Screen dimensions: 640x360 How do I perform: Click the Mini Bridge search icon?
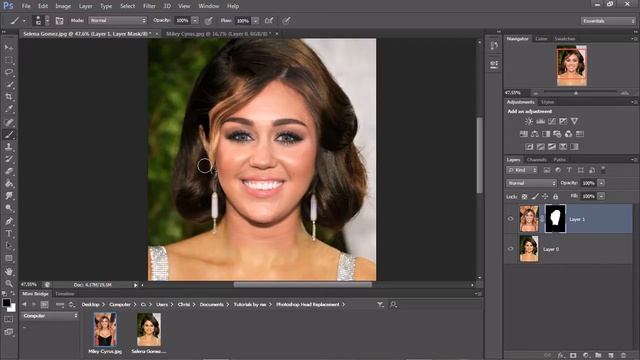393,304
